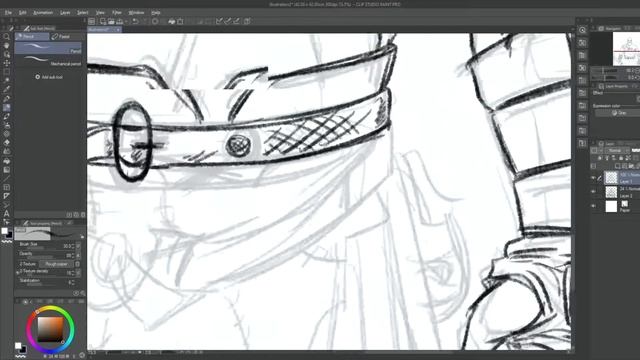This screenshot has width=640, height=360.
Task: Open the File menu
Action: tap(8, 13)
